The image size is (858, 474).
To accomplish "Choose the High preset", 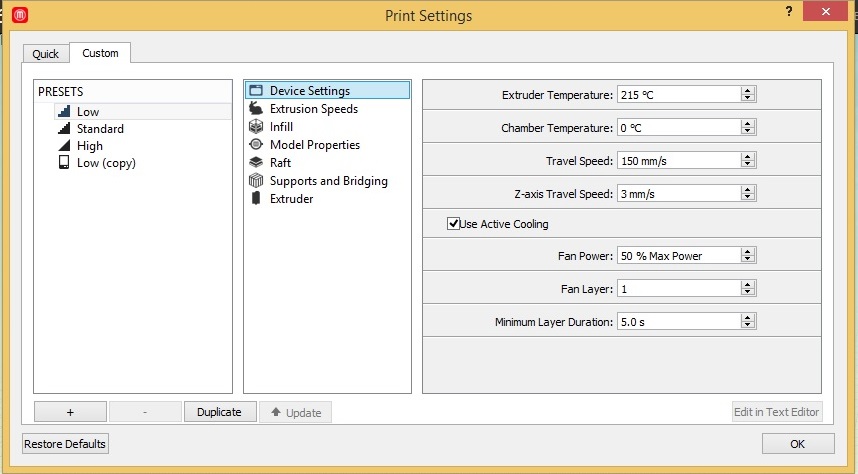I will pos(89,146).
